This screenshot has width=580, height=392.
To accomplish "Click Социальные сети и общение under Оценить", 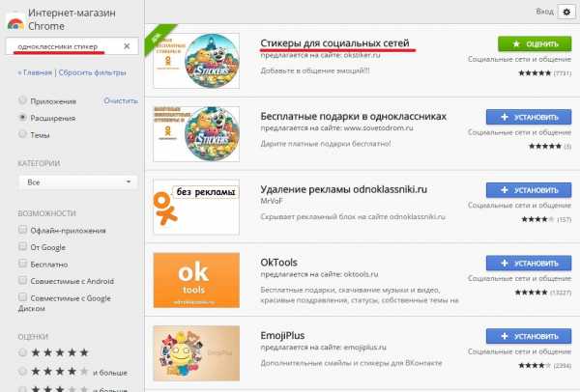I will pos(519,59).
